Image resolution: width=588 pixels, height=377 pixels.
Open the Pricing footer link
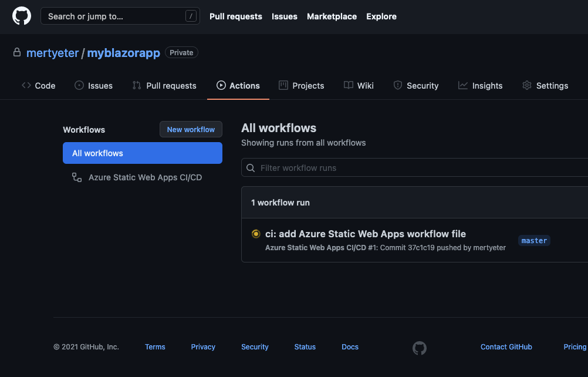click(x=575, y=346)
